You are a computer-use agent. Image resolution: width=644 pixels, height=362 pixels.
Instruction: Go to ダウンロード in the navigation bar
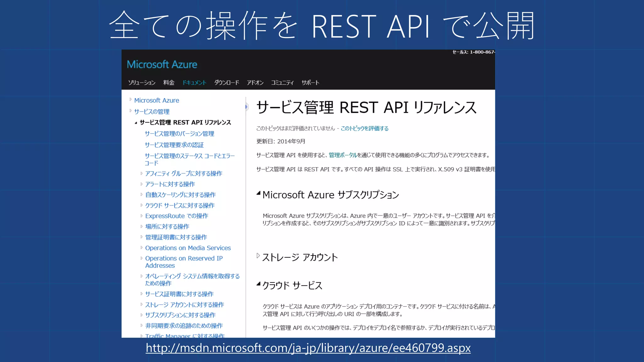227,83
